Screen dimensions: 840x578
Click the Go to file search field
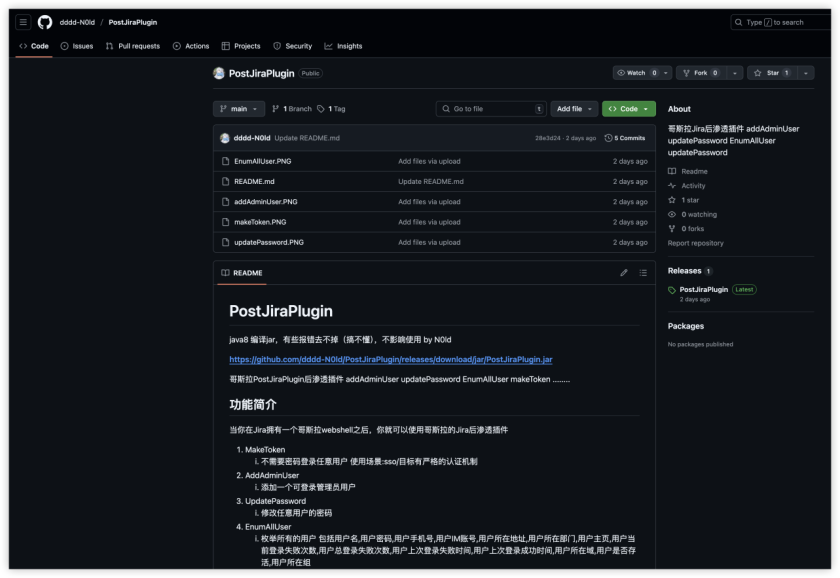pos(491,109)
